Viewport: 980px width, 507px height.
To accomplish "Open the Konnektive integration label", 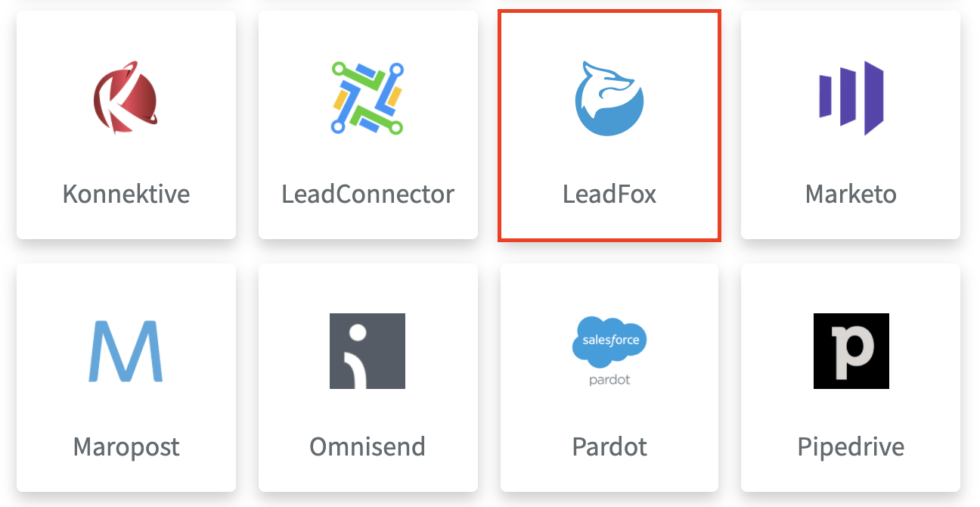I will pyautogui.click(x=126, y=194).
